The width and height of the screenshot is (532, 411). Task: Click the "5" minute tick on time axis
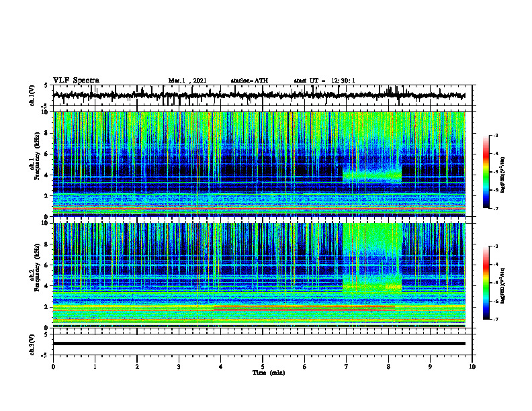(263, 367)
